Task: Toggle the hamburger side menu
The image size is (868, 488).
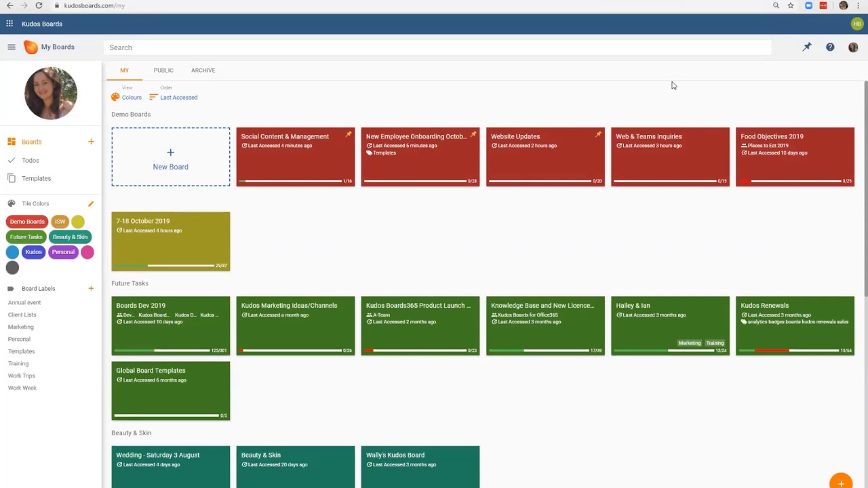Action: pyautogui.click(x=12, y=47)
